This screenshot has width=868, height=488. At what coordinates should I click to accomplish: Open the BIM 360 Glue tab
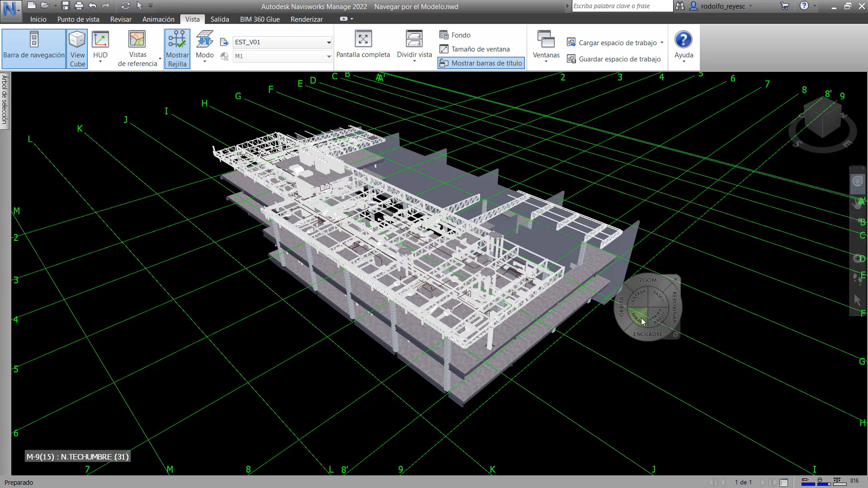(259, 19)
